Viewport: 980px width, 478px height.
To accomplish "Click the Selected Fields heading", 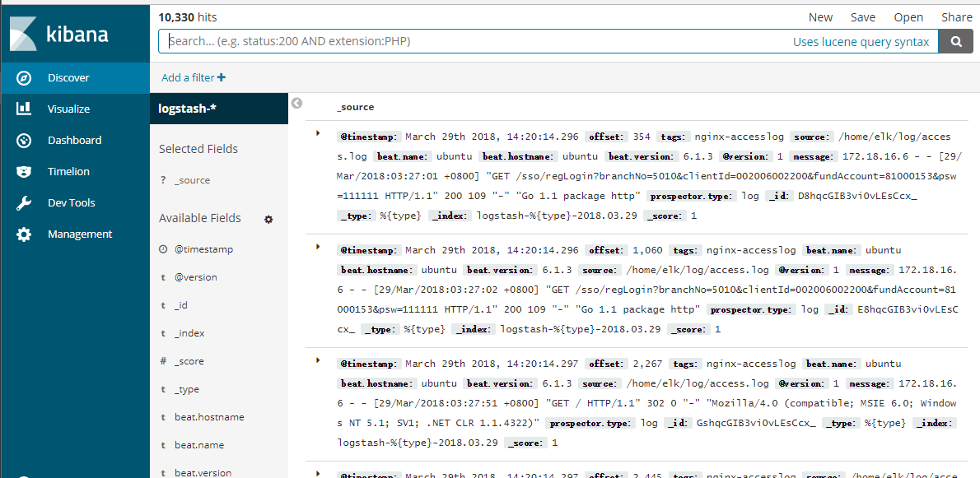I will [198, 149].
